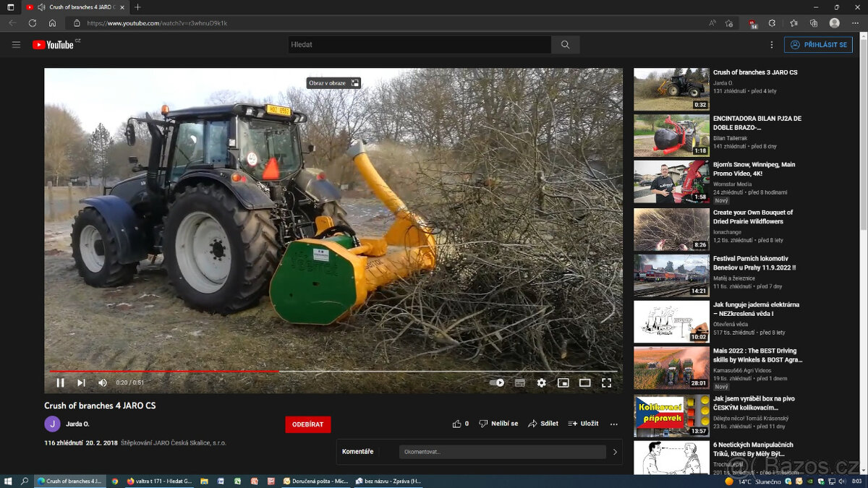Open more actions menu beside Uložit
The height and width of the screenshot is (488, 868).
tap(614, 424)
